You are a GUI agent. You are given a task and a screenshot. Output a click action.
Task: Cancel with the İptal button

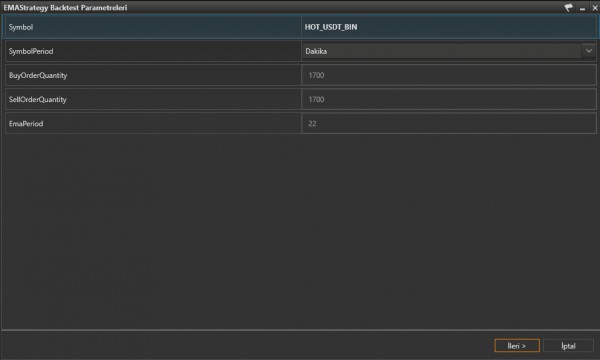pos(568,346)
